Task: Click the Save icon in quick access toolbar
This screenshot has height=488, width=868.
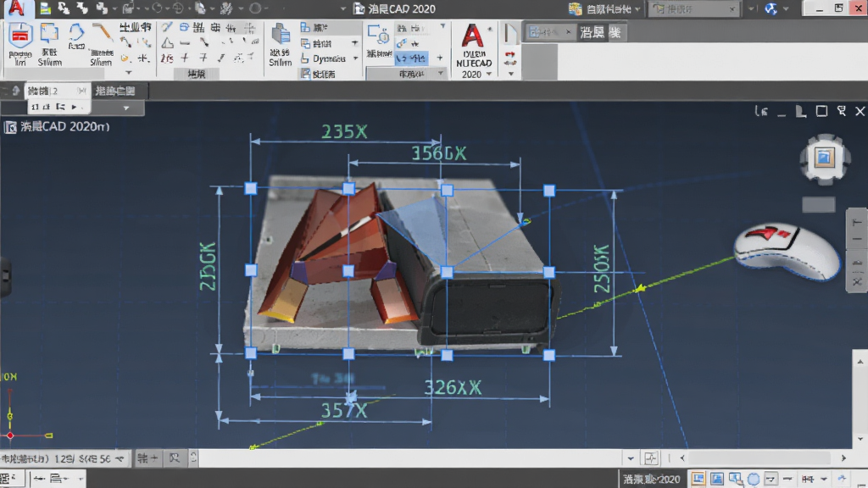Action: 46,8
